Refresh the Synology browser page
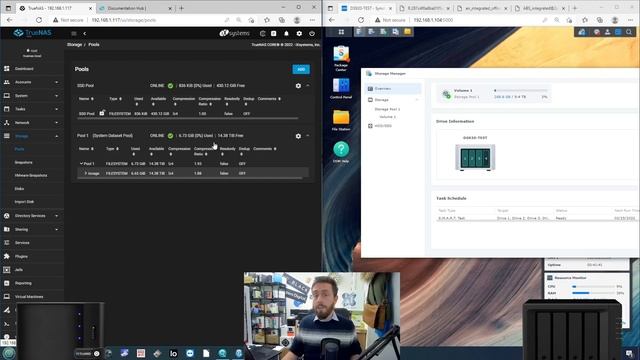Image resolution: width=640 pixels, height=360 pixels. pos(361,20)
